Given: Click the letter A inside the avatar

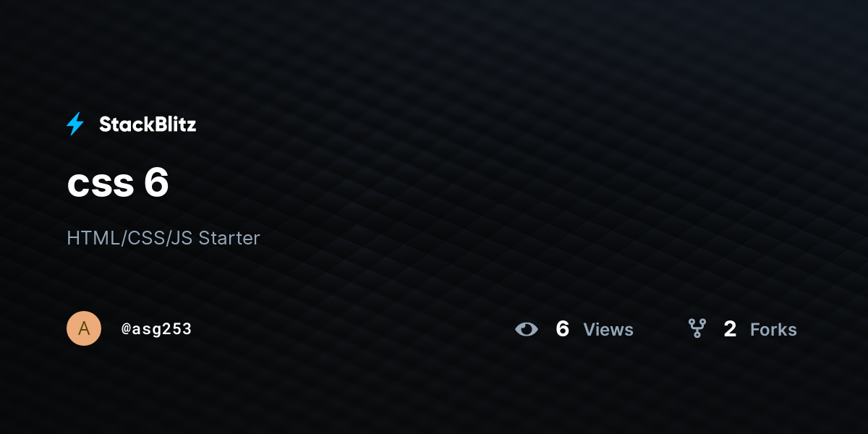Looking at the screenshot, I should (x=84, y=328).
